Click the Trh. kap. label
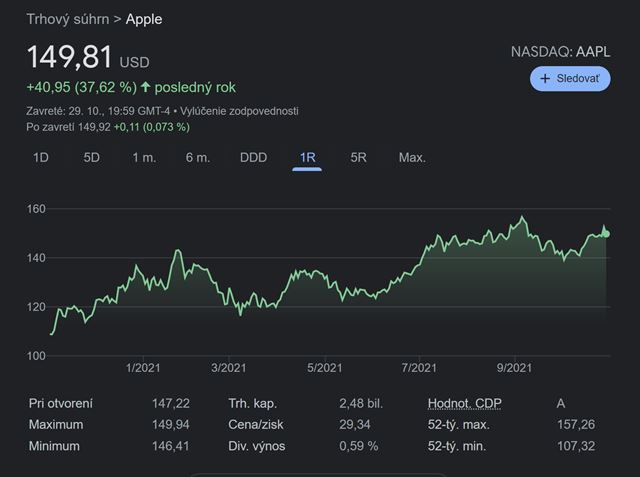Screen dimensions: 640x477 [x=253, y=404]
